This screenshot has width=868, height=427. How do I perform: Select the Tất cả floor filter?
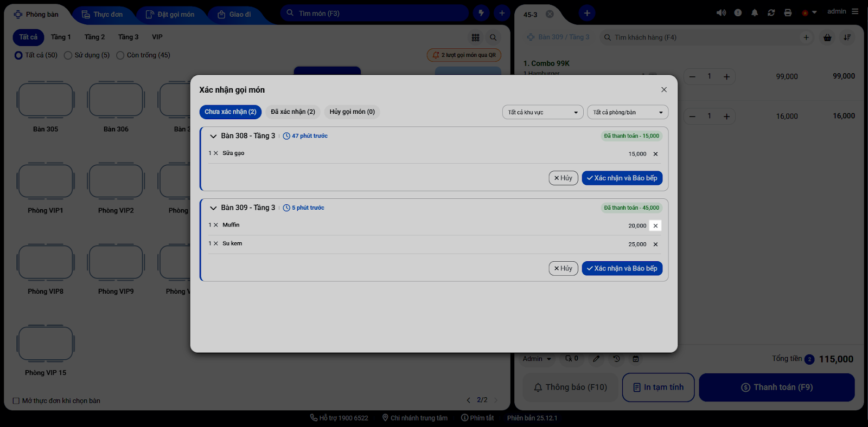[28, 37]
